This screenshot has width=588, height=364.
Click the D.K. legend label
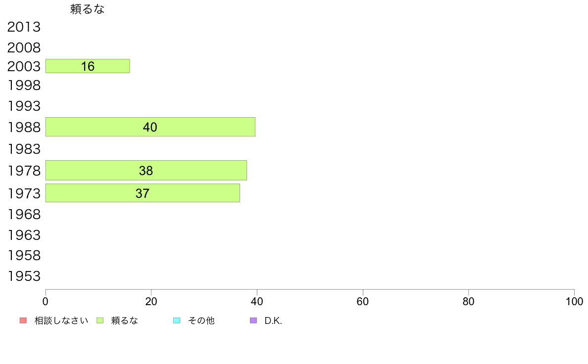point(273,321)
